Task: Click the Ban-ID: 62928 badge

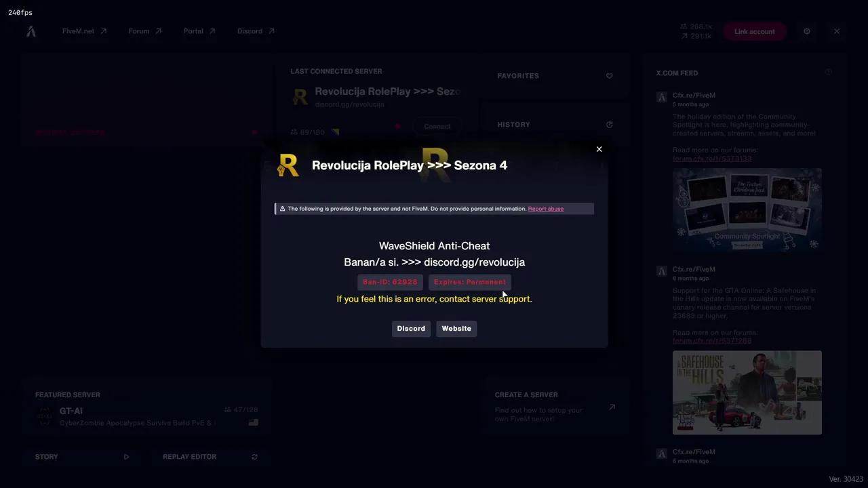Action: click(390, 282)
